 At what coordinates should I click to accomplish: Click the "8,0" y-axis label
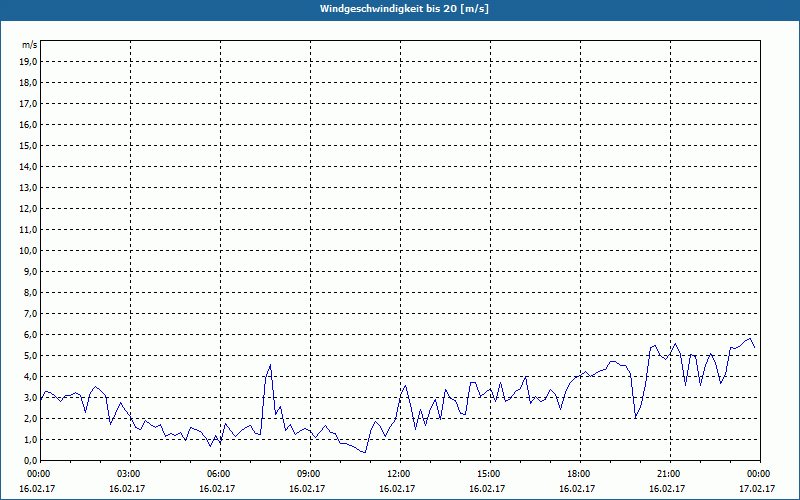[x=31, y=292]
